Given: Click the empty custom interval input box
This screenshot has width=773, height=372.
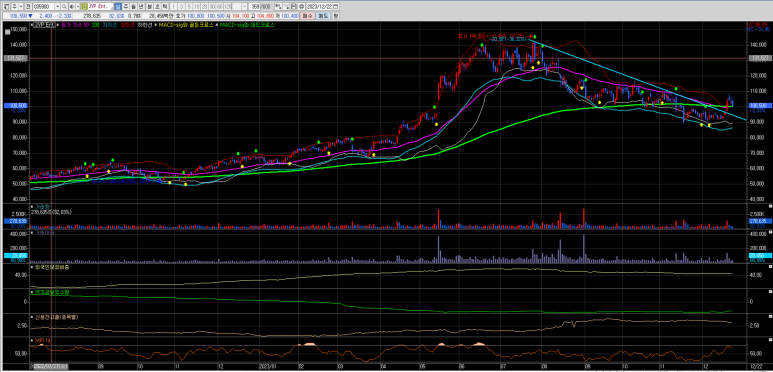Looking at the screenshot, I should (x=236, y=6).
